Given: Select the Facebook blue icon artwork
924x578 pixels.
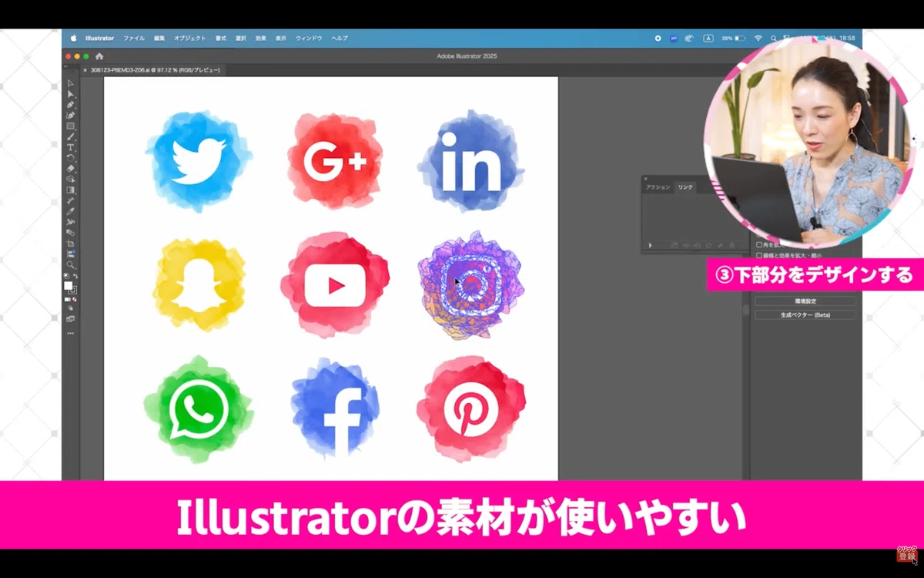Looking at the screenshot, I should [x=335, y=409].
